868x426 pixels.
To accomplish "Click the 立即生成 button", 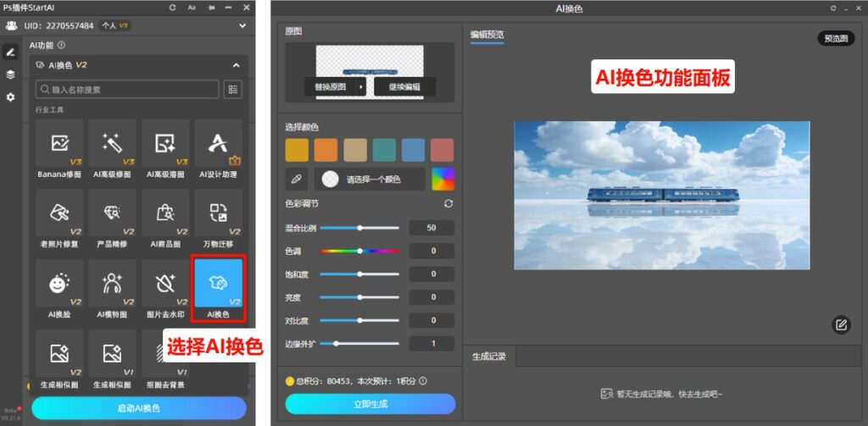I will [370, 404].
